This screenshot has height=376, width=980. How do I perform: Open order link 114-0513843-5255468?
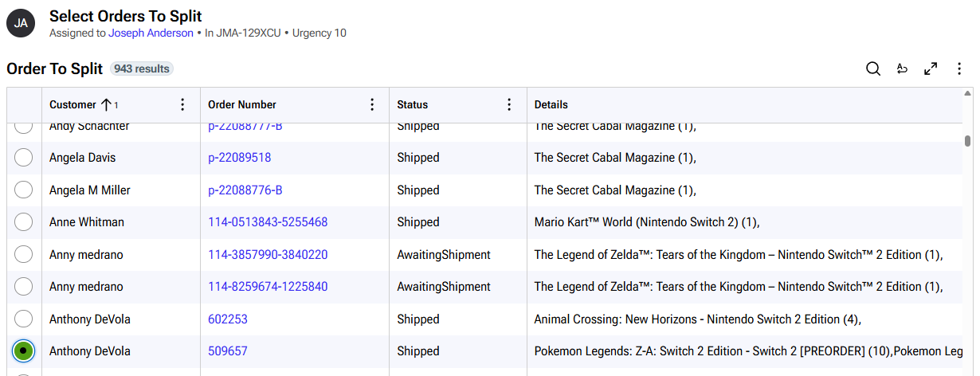(x=268, y=222)
